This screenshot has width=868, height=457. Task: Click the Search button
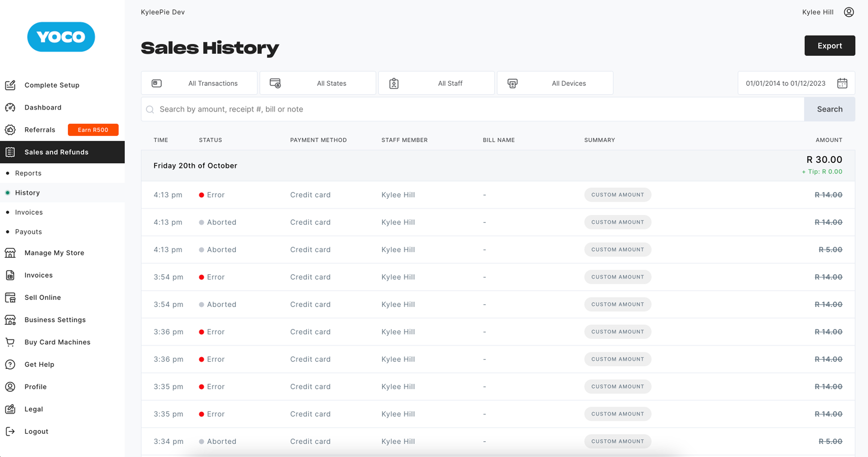pos(829,109)
